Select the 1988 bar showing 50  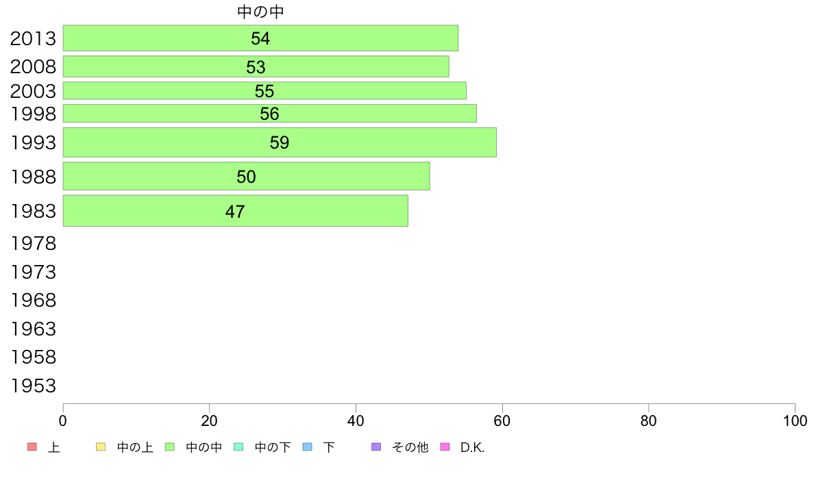(x=247, y=176)
